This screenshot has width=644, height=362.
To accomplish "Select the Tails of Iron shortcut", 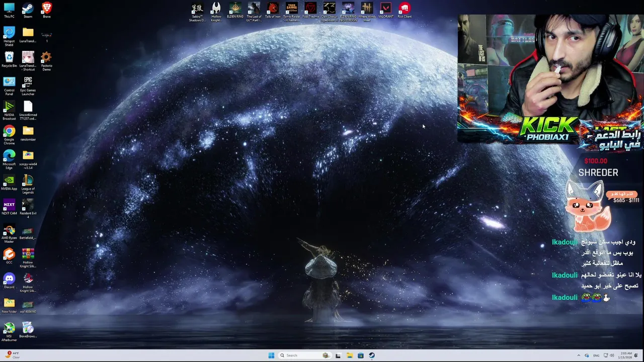I will [x=273, y=11].
